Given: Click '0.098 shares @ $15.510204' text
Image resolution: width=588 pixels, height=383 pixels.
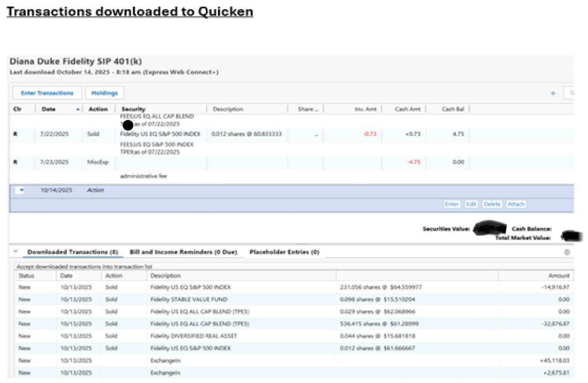Looking at the screenshot, I should pos(377,300).
